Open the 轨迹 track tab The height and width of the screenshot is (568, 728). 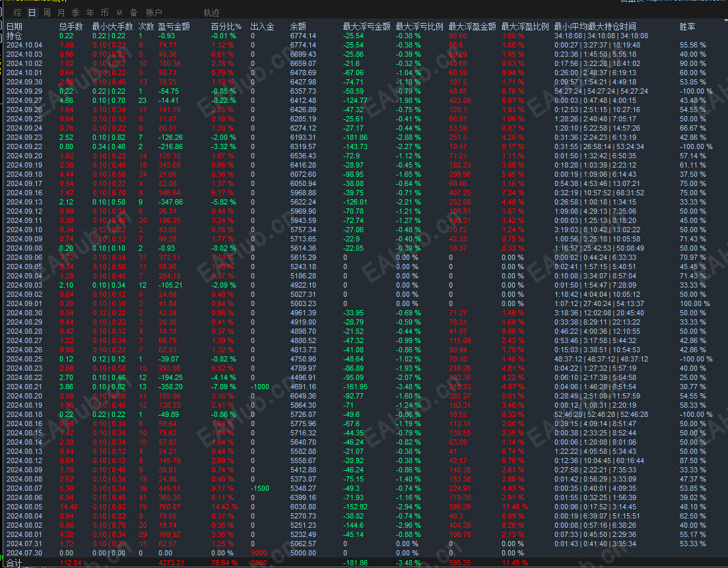click(211, 13)
